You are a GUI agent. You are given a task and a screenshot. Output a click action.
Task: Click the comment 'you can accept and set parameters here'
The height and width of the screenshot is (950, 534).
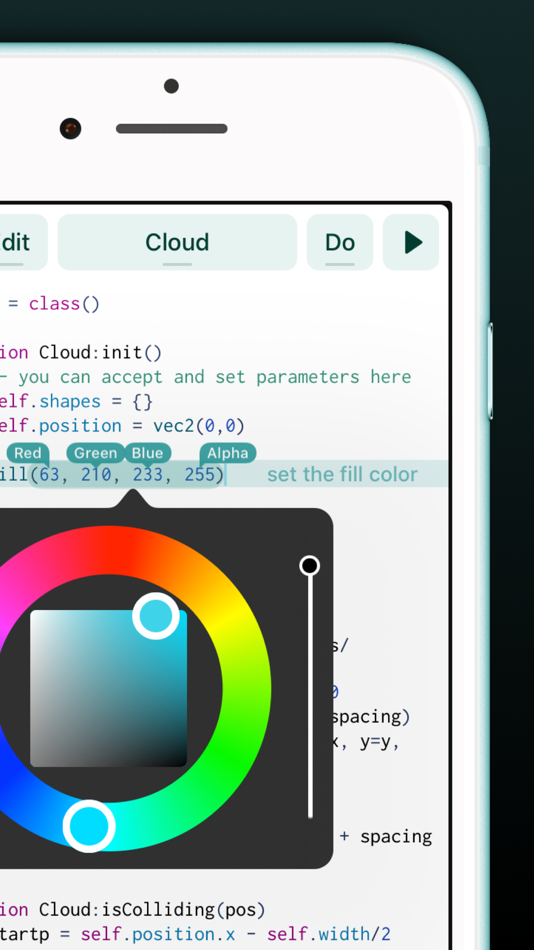(215, 377)
